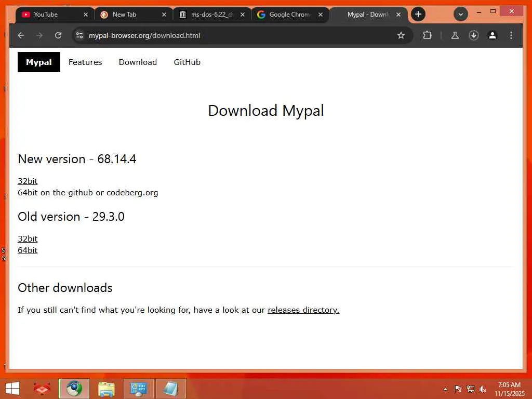Close the YouTube tab

(x=86, y=15)
